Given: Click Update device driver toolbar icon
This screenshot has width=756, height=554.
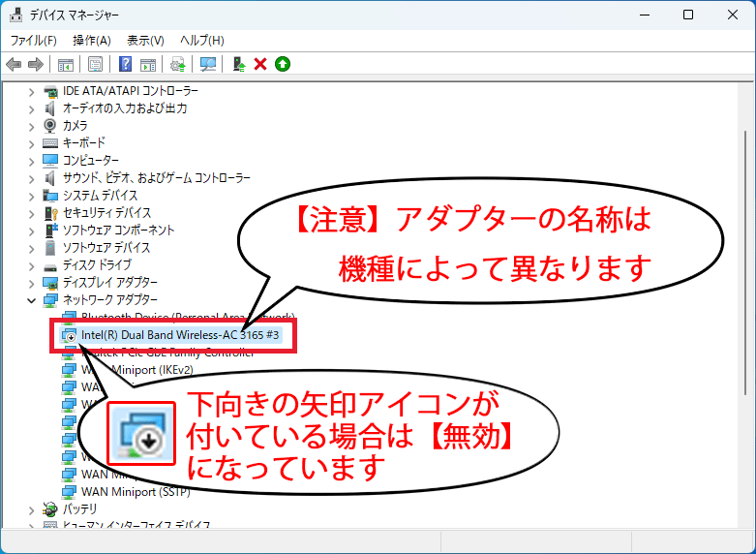Looking at the screenshot, I should coord(238,64).
